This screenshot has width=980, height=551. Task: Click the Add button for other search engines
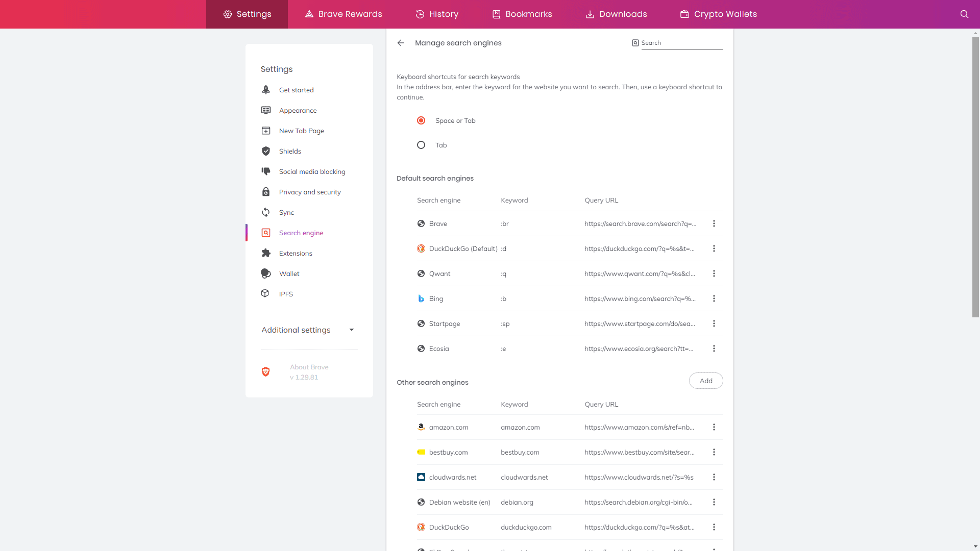pyautogui.click(x=706, y=381)
